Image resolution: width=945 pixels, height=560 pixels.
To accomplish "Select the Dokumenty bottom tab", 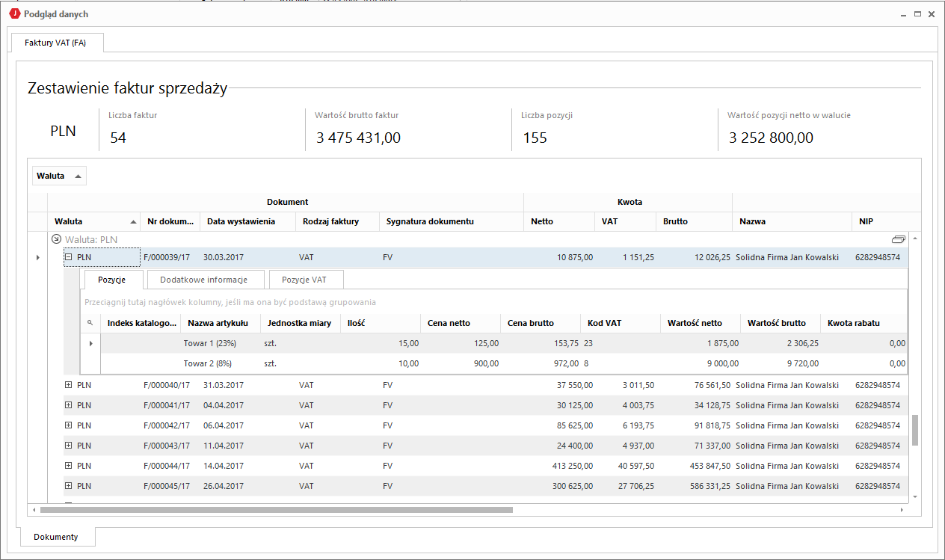I will 56,537.
